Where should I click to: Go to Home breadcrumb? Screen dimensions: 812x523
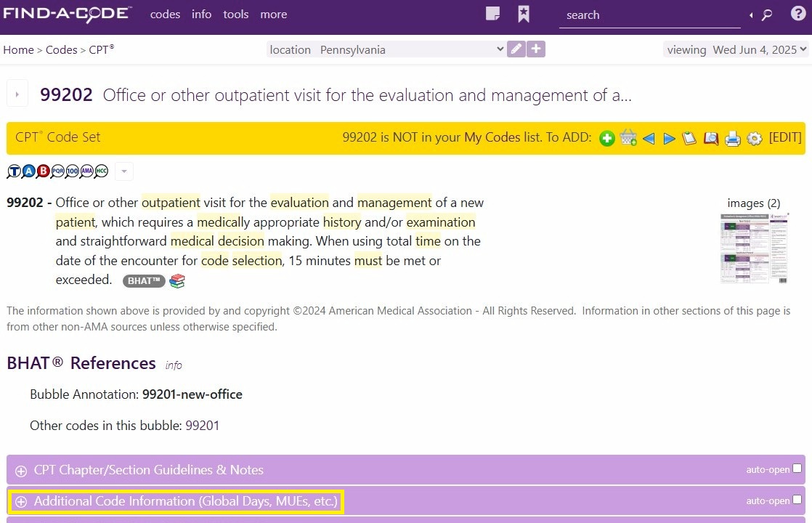pyautogui.click(x=18, y=49)
